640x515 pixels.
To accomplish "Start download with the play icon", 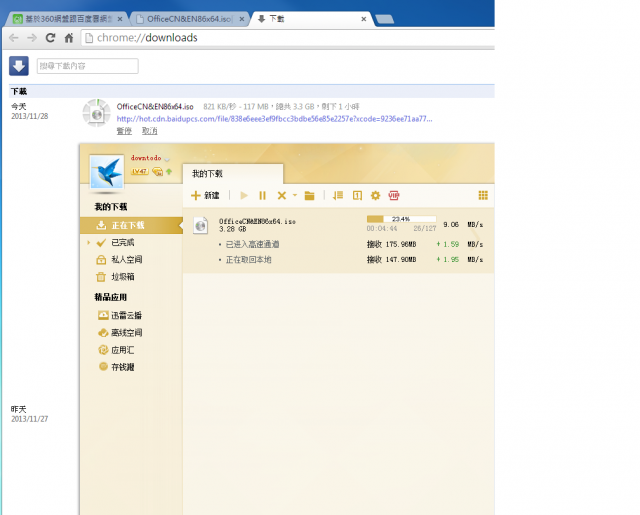I will [x=244, y=195].
